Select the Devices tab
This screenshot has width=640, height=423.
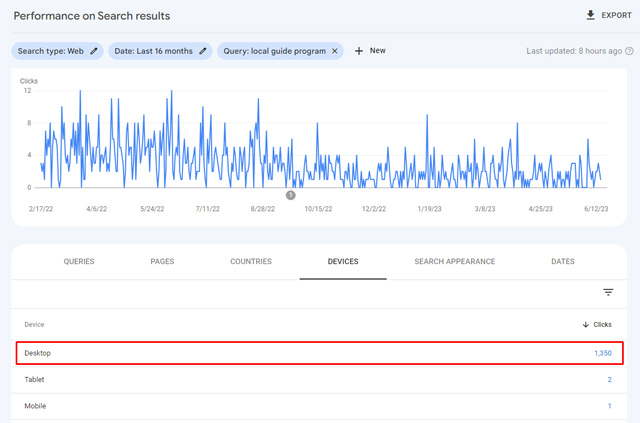343,262
